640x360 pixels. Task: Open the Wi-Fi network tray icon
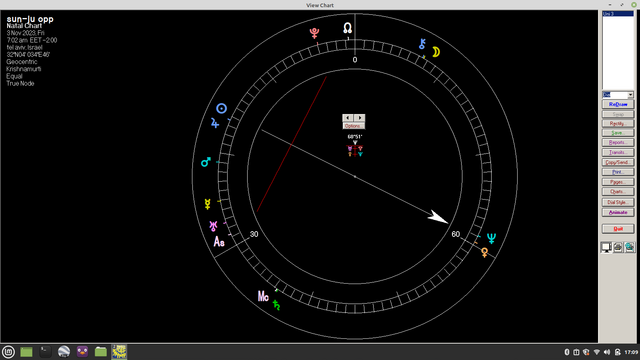pyautogui.click(x=597, y=352)
